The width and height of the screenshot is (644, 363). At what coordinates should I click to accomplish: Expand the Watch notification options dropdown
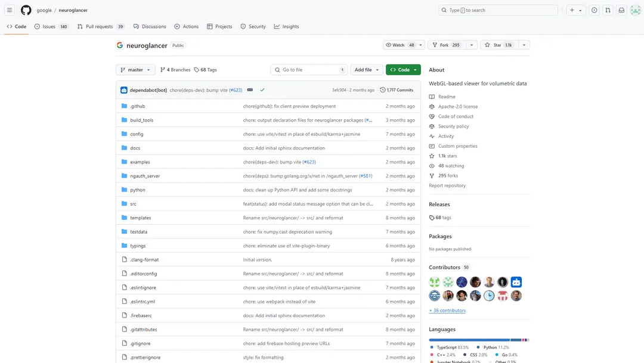coord(420,45)
